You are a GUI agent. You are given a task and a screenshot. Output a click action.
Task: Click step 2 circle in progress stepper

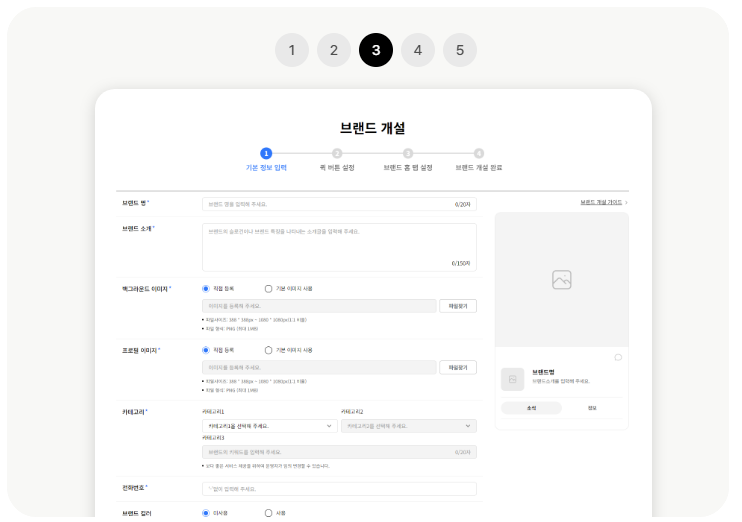[337, 153]
